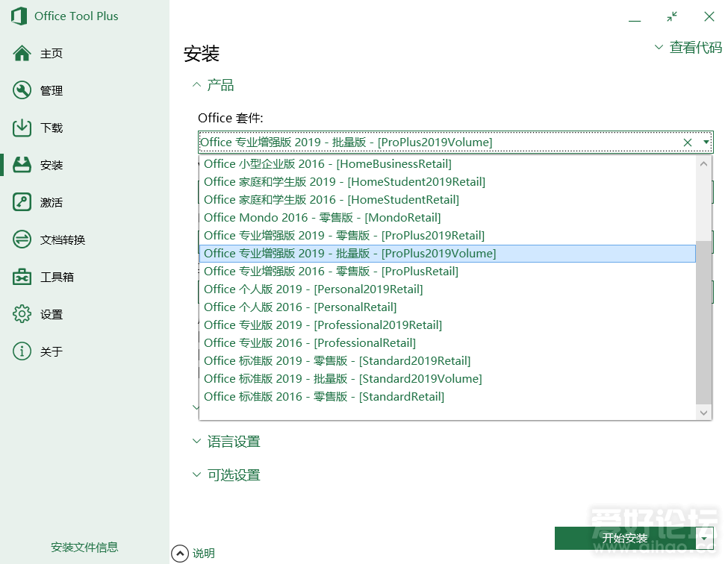The height and width of the screenshot is (564, 728).
Task: Click the Download (下载) arrow icon
Action: point(22,128)
